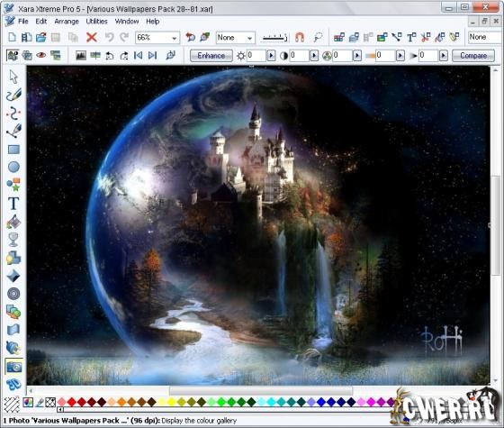Image resolution: width=504 pixels, height=428 pixels.
Task: Toggle the red-eye removal icon
Action: point(41,55)
